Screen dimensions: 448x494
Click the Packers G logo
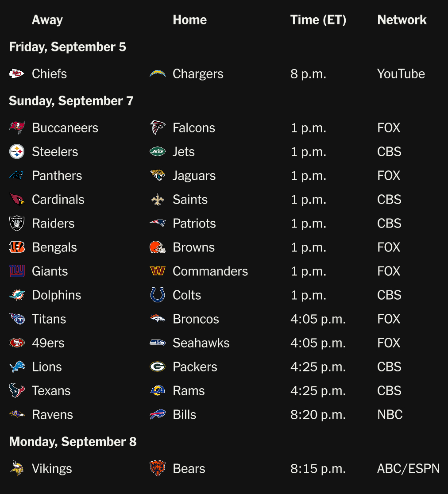[158, 367]
